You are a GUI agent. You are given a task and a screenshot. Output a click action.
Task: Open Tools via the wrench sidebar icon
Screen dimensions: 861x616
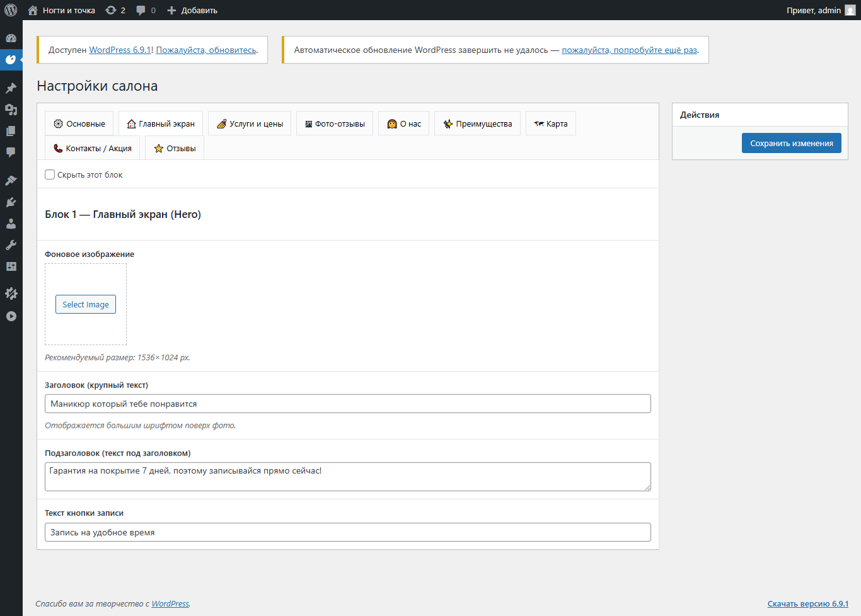coord(11,245)
